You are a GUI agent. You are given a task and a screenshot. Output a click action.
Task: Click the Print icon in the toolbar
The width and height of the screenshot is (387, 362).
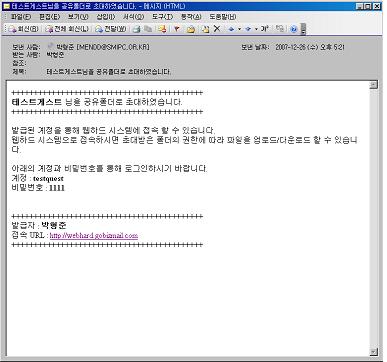pyautogui.click(x=136, y=29)
